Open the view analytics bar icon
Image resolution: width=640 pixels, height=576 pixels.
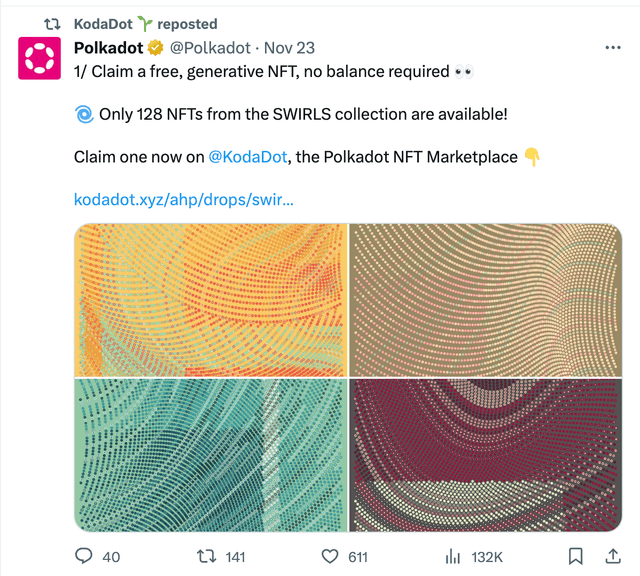click(x=453, y=556)
